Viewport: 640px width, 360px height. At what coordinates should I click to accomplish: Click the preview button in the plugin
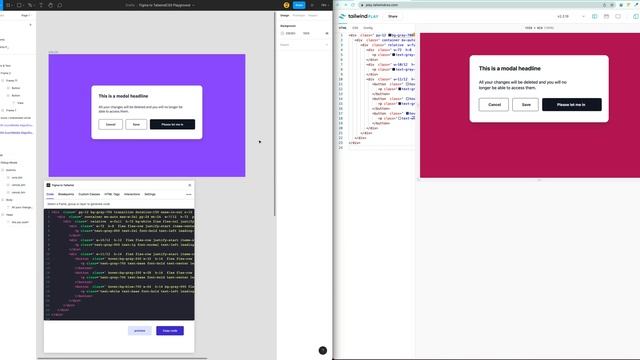[x=140, y=331]
